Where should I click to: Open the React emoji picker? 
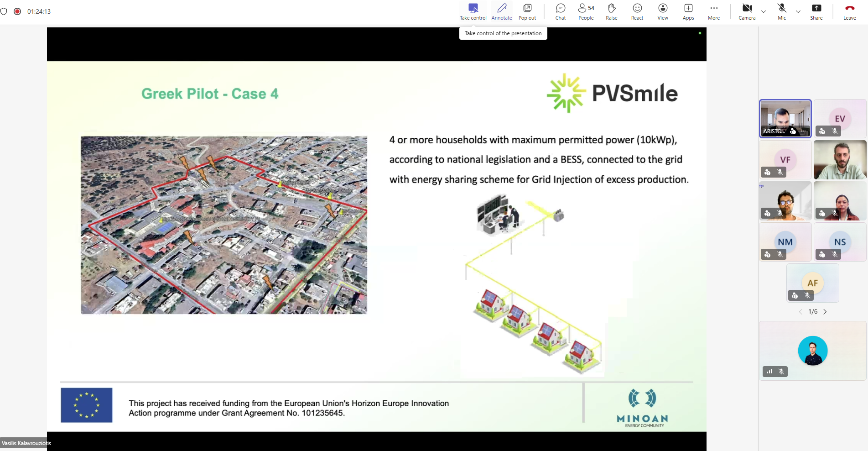637,12
